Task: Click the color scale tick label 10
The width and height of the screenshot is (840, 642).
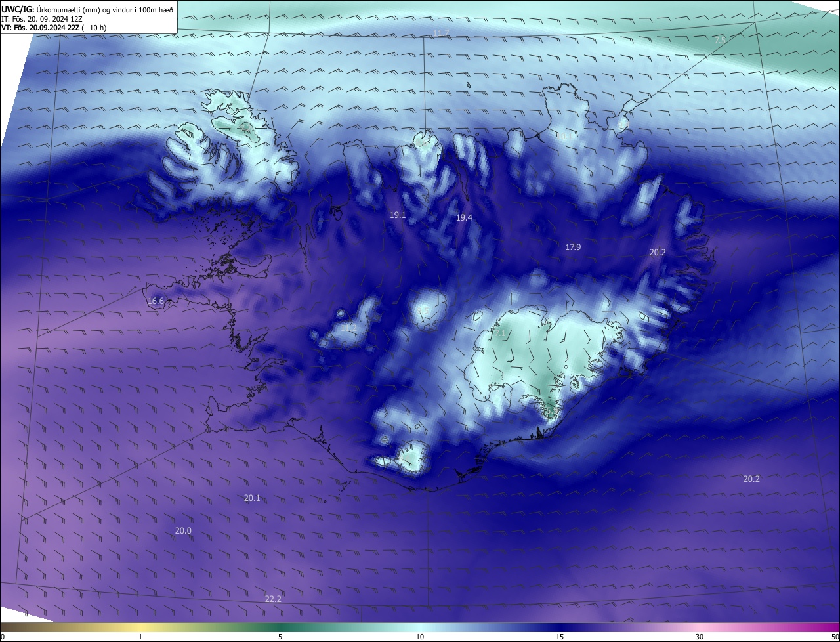Action: click(x=420, y=637)
